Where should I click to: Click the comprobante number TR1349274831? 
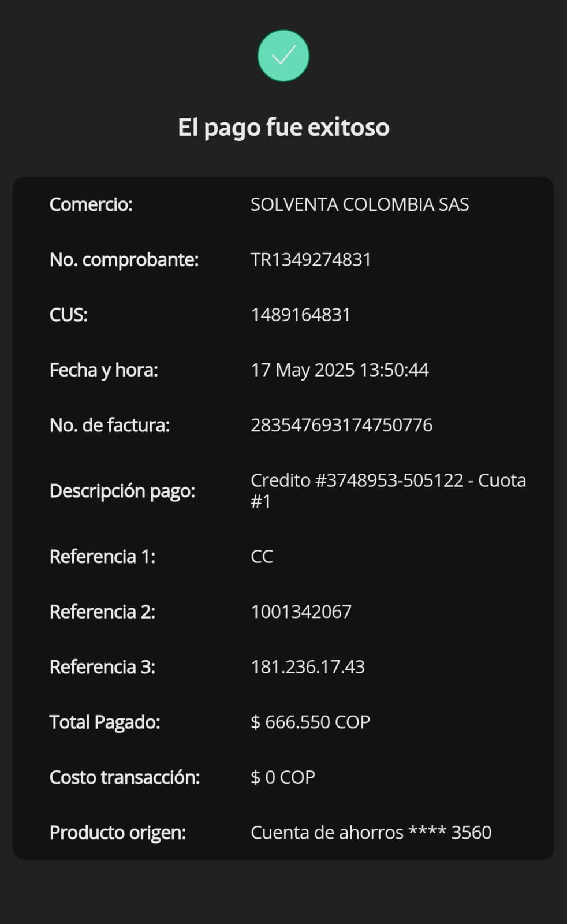click(x=311, y=260)
